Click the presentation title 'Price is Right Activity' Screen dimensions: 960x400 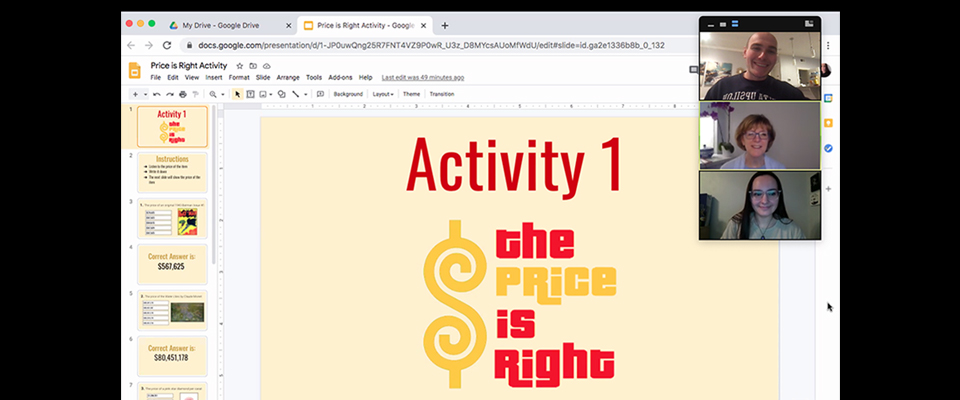(x=189, y=66)
